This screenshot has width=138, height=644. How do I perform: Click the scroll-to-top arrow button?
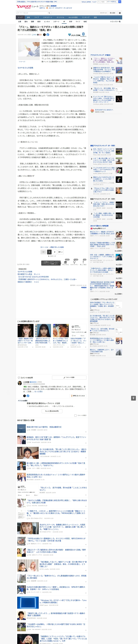[x=133, y=398]
